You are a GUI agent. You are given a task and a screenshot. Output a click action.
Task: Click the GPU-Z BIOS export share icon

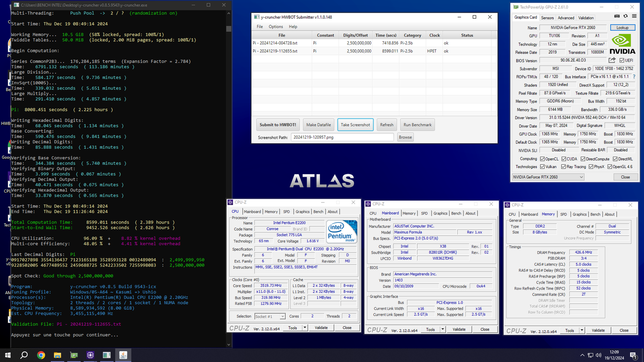coord(612,60)
